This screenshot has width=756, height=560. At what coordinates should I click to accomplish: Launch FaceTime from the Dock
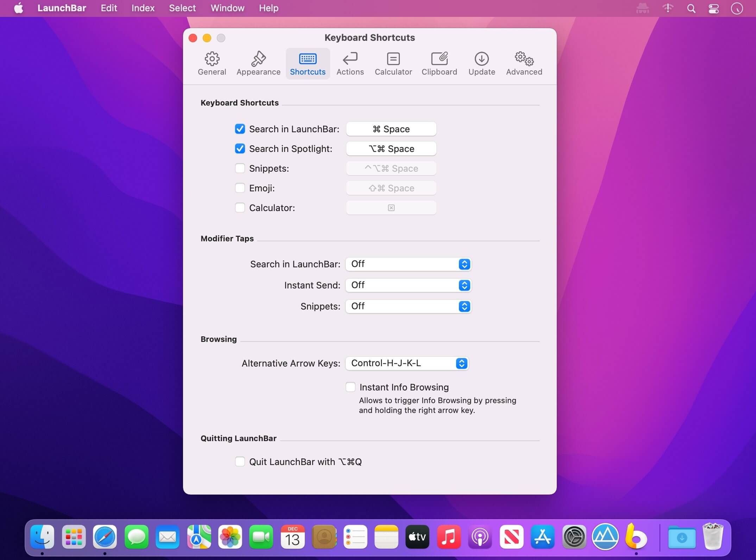click(261, 537)
